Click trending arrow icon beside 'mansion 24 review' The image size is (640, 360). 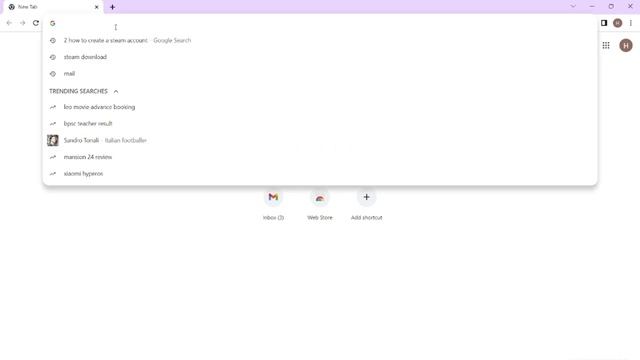pos(53,157)
